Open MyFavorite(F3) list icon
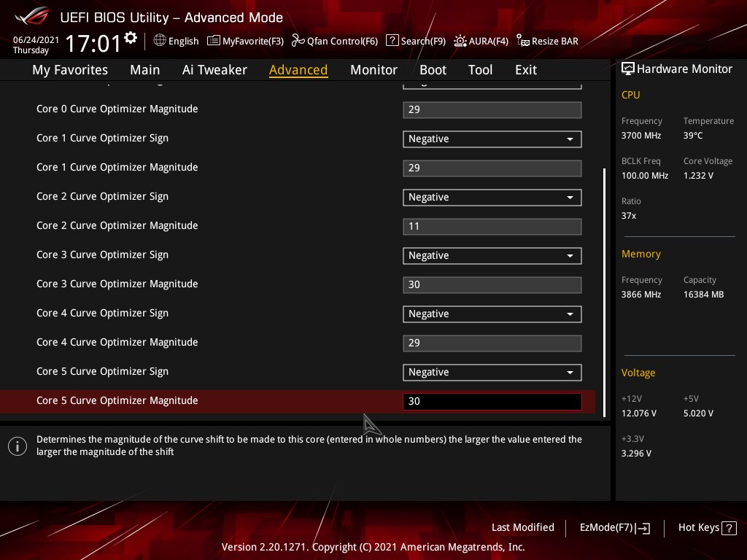 [x=214, y=41]
